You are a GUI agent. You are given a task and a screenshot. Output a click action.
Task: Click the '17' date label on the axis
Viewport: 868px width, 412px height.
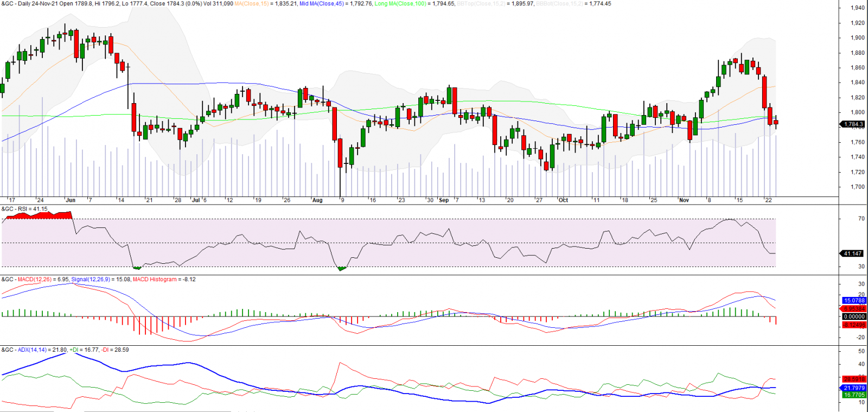click(12, 200)
